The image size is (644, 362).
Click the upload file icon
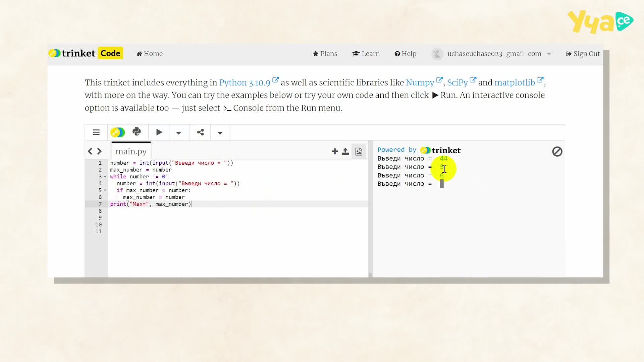[345, 152]
